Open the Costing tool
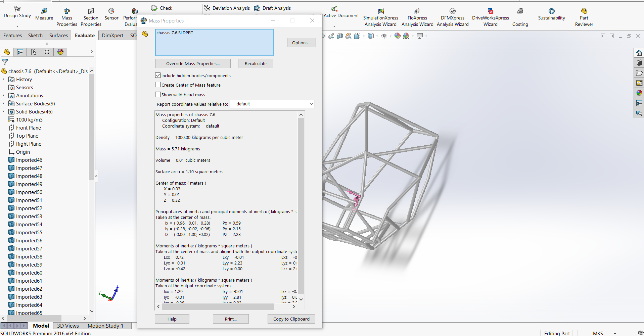644x336 pixels. (x=520, y=17)
